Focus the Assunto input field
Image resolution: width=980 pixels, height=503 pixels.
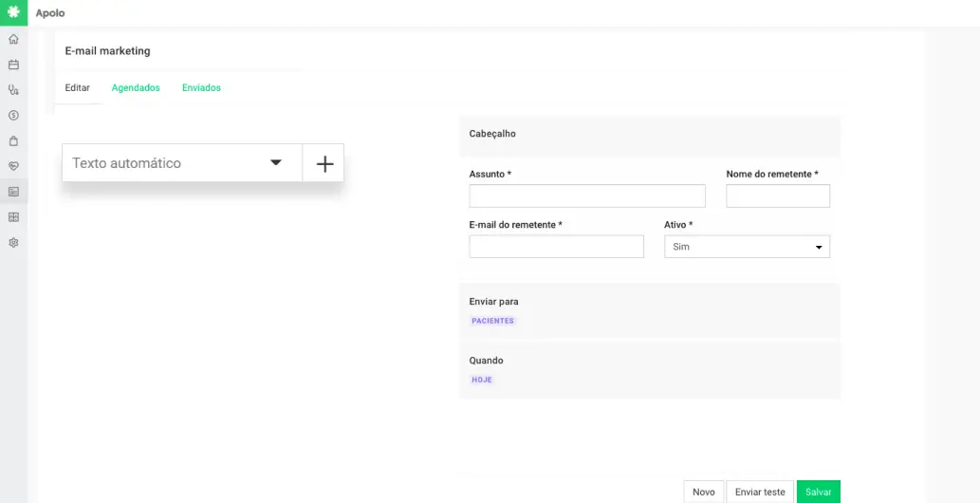[587, 196]
